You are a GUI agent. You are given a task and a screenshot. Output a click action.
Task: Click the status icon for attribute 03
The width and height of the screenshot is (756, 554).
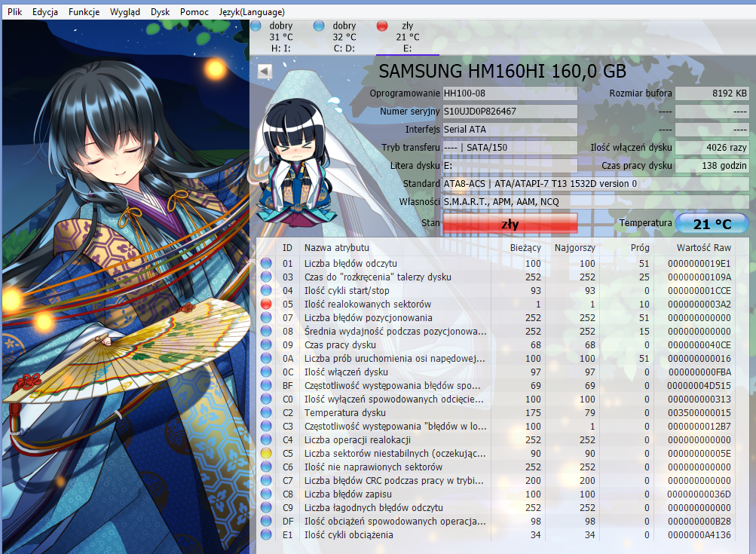pos(266,277)
